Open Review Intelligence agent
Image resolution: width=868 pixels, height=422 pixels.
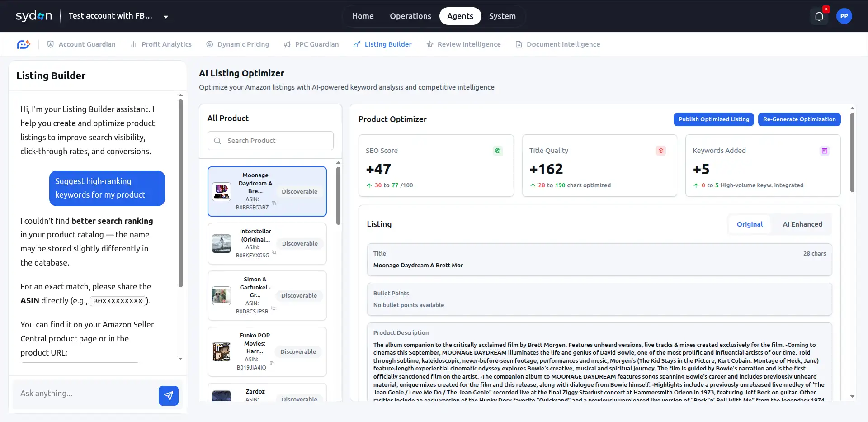[463, 44]
